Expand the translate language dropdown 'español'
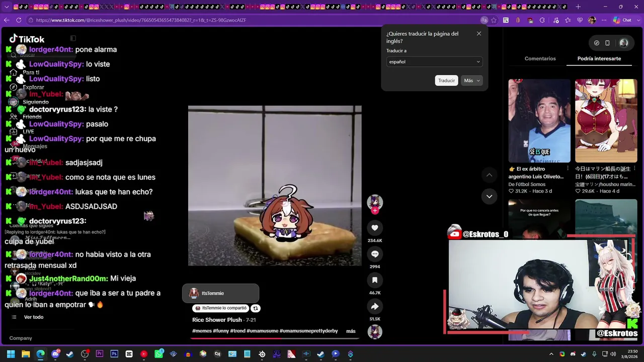 coord(434,62)
